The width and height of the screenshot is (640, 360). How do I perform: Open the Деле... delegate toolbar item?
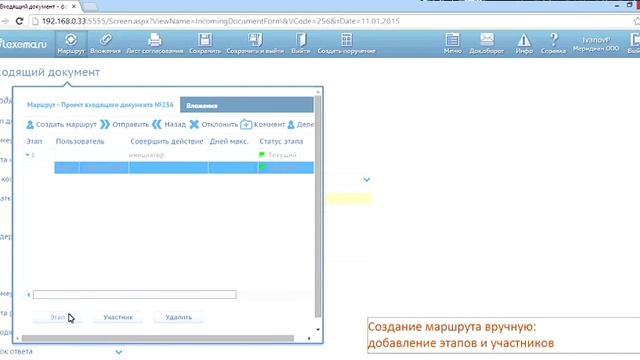(300, 124)
